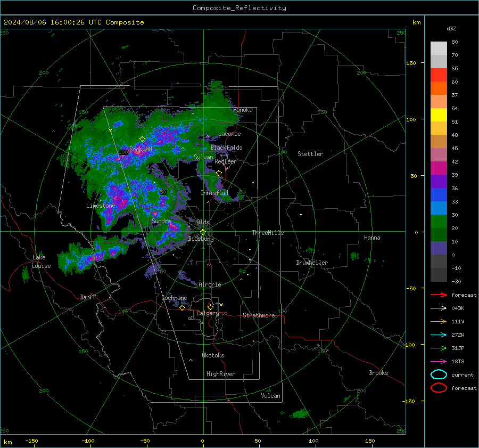479x448 pixels.
Task: Select the white 04DK arrow legend icon
Action: [439, 308]
